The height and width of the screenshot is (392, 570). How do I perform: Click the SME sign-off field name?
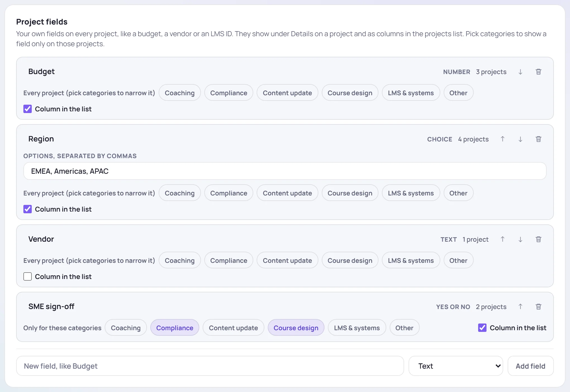coord(51,307)
